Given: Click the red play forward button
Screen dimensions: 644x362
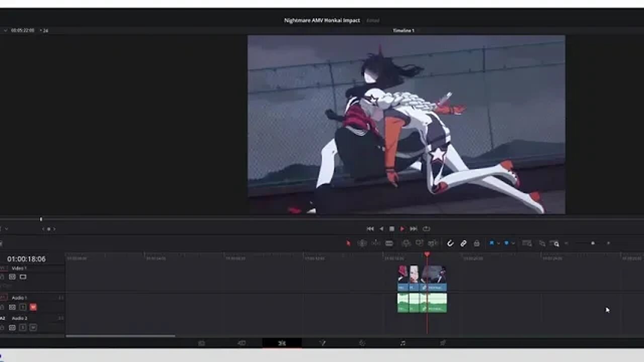Looking at the screenshot, I should (x=402, y=229).
